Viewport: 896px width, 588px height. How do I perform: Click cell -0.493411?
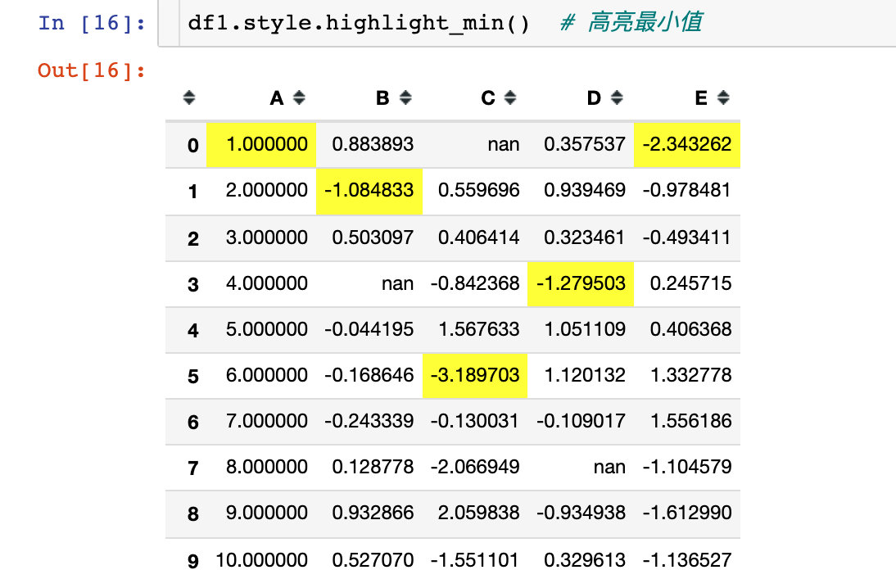687,238
